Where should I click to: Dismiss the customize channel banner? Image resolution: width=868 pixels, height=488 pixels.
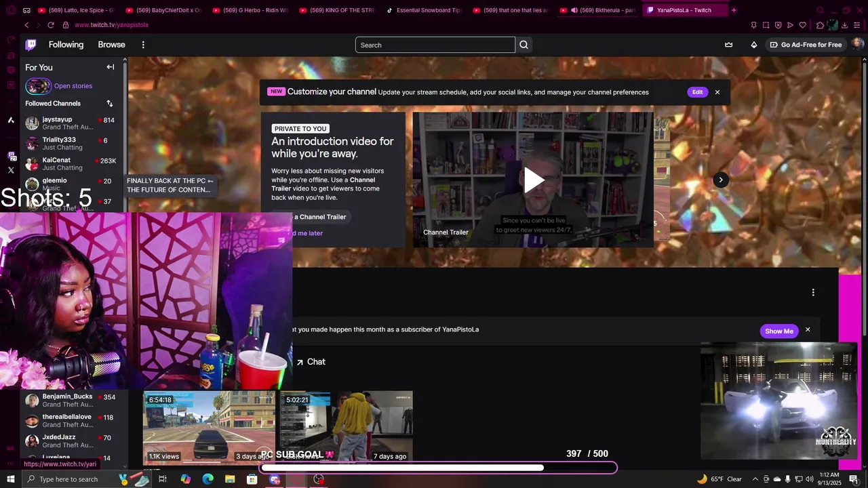click(x=717, y=92)
